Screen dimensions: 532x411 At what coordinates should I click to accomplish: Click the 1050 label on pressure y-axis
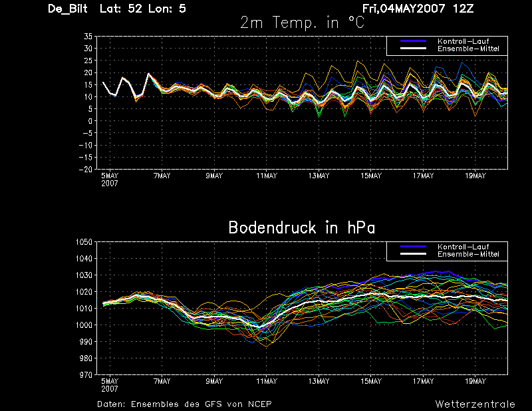[84, 242]
